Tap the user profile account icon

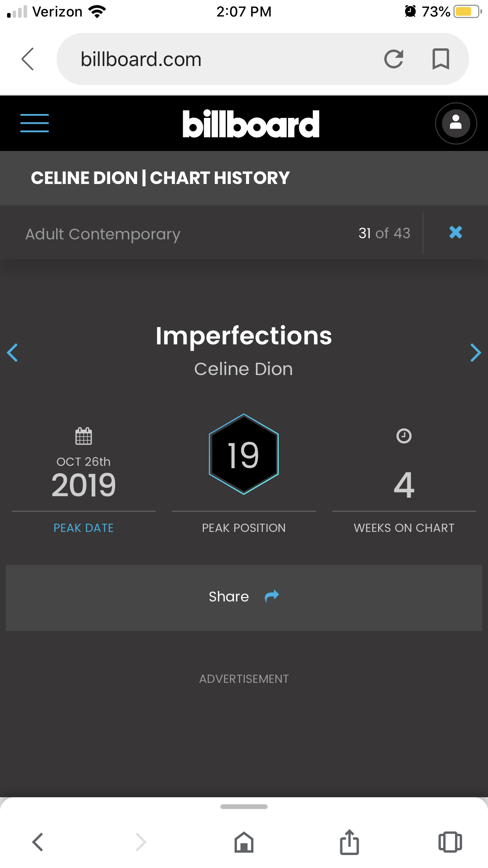tap(456, 123)
